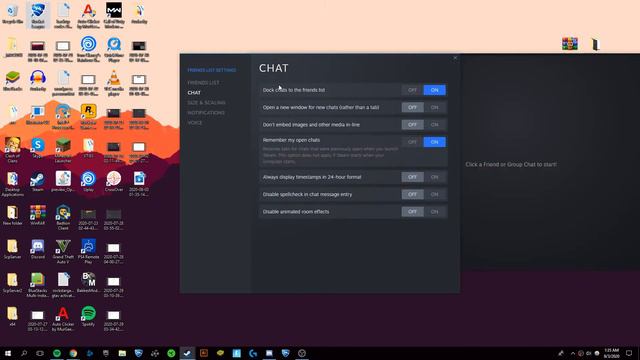
Task: Select the SqlServer2 folder on the desktop
Action: [x=13, y=282]
